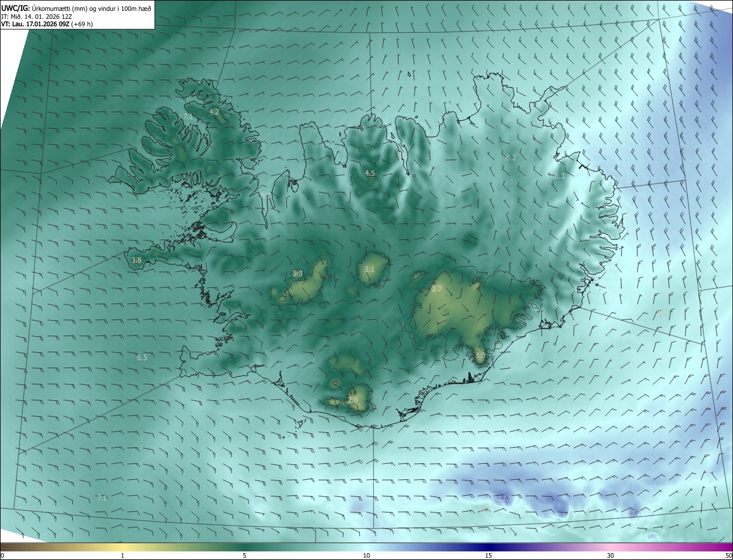The image size is (733, 560).
Task: Click the 7.1 value over the ocean southwest of the coast
Action: point(102,498)
